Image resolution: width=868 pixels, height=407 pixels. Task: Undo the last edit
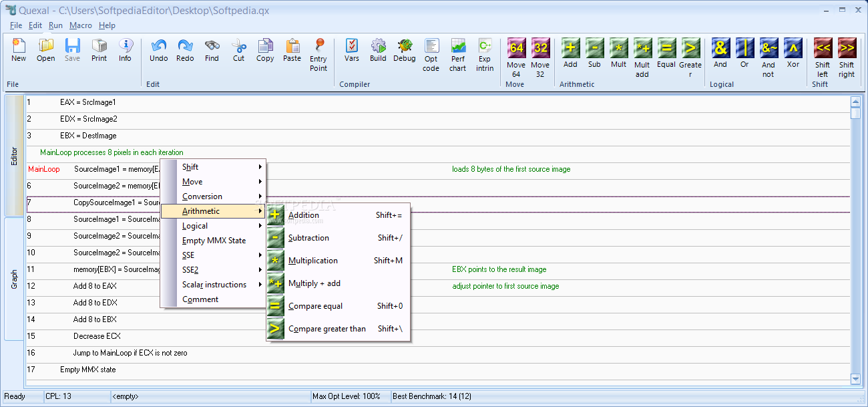click(159, 50)
